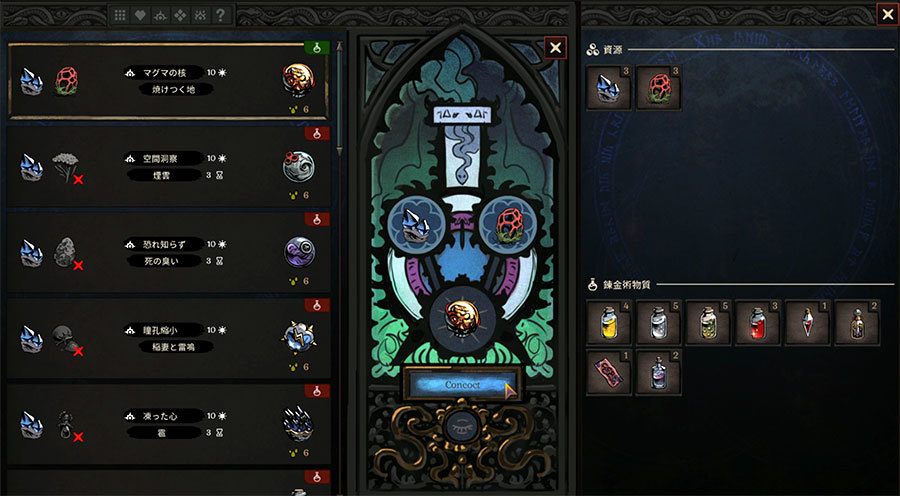Open the grid icon in top toolbar

click(120, 16)
